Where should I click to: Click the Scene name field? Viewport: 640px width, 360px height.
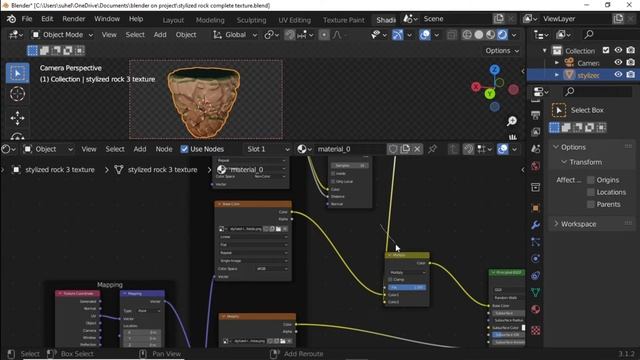(455, 19)
